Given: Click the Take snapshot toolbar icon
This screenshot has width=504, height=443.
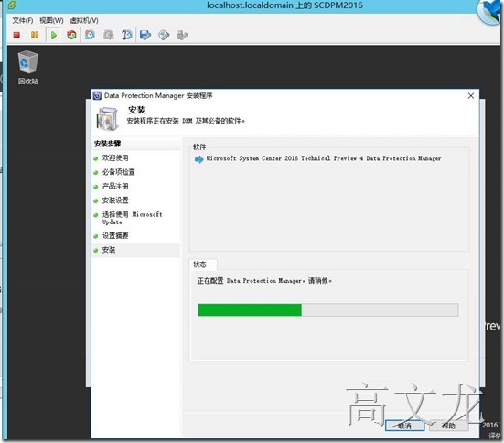Looking at the screenshot, I should click(90, 35).
